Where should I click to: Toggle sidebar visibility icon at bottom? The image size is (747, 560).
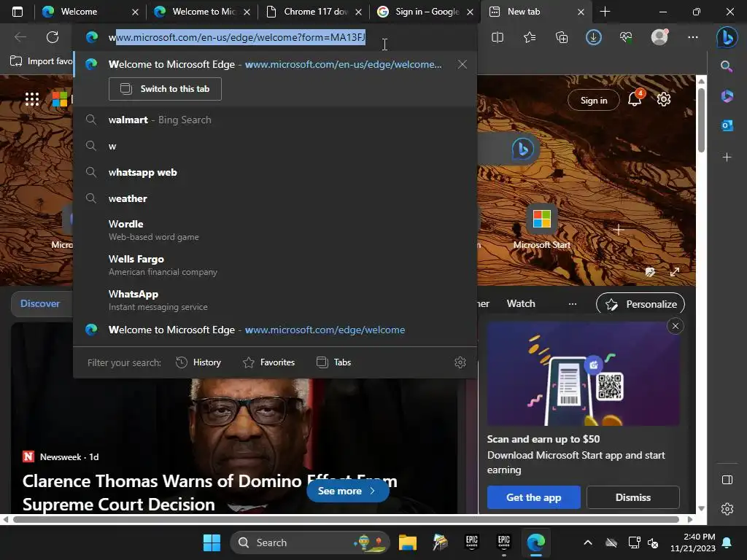coord(727,480)
